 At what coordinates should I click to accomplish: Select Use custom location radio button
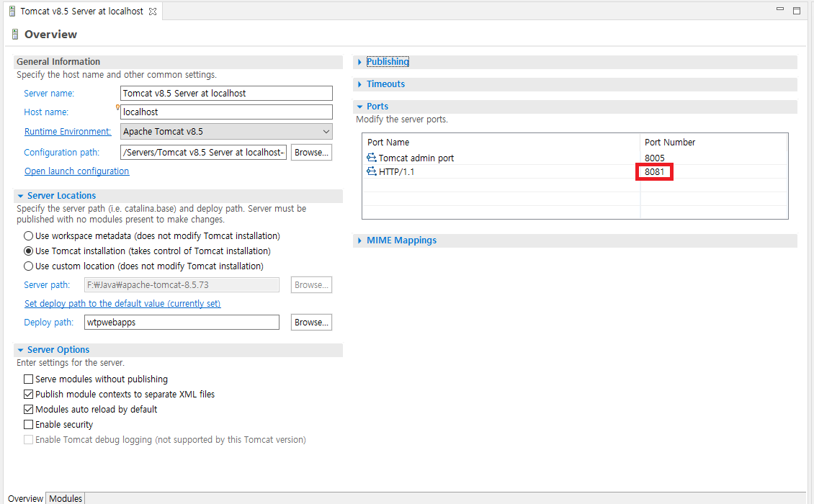tap(29, 266)
